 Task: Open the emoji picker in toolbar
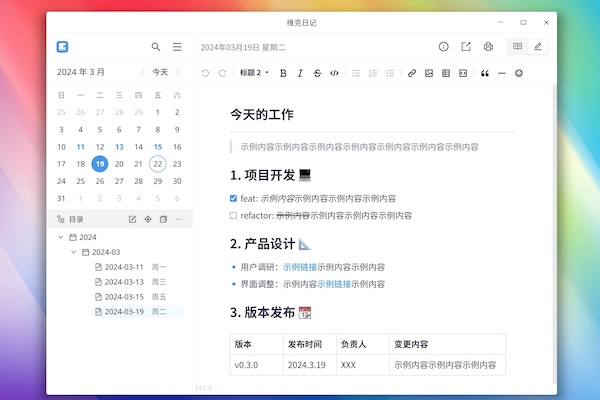[x=519, y=73]
